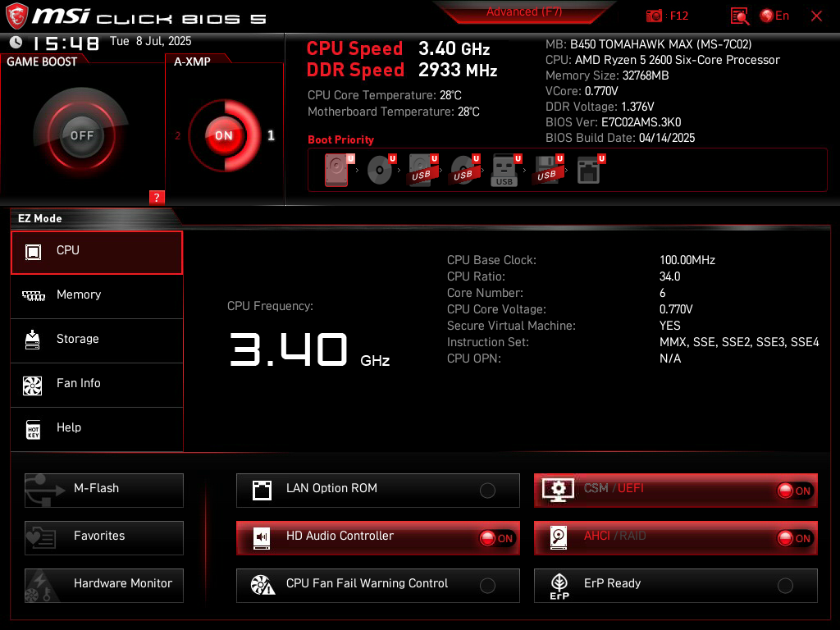
Task: Click the ErP leaf icon
Action: point(559,586)
